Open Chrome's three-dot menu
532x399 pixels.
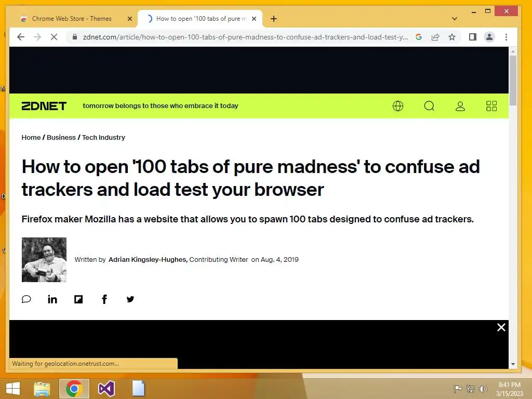pos(506,37)
